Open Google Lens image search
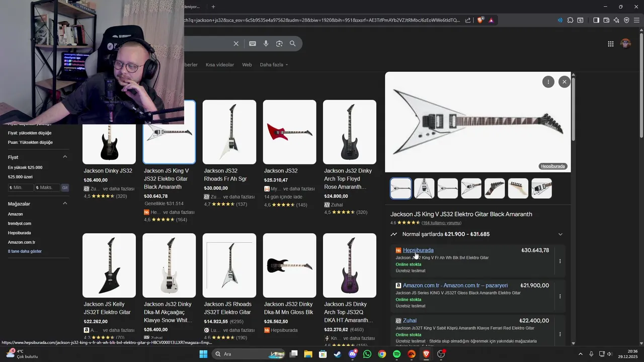The width and height of the screenshot is (644, 362). tap(279, 44)
